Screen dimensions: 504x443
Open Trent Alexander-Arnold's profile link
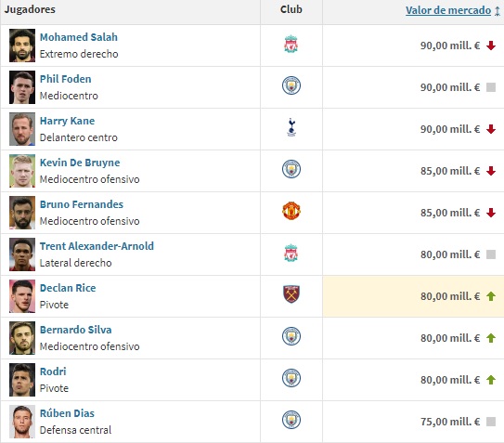pos(97,246)
